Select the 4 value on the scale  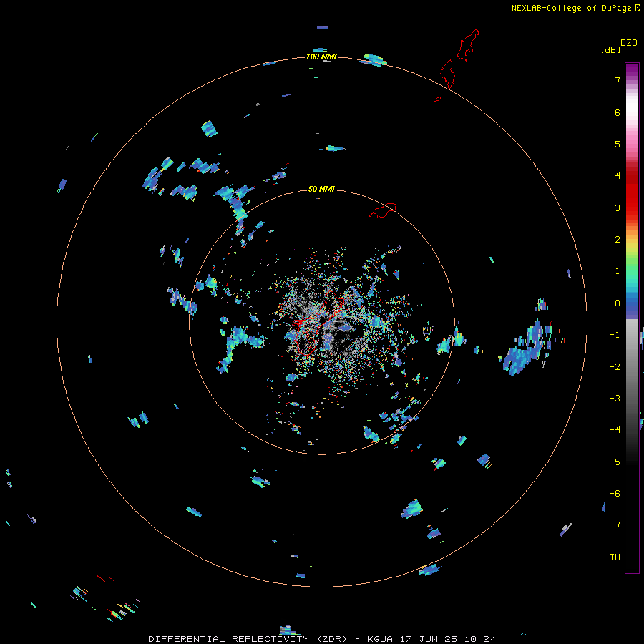[x=618, y=176]
